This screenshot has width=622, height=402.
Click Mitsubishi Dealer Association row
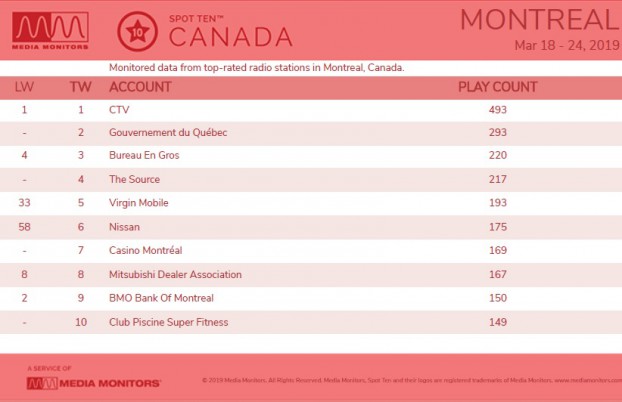pos(311,274)
